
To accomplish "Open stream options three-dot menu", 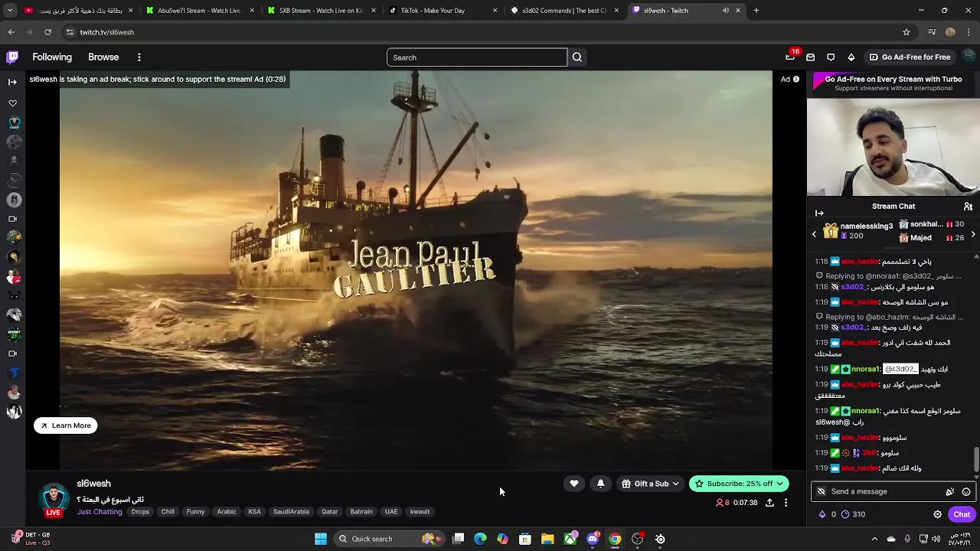I will [786, 503].
